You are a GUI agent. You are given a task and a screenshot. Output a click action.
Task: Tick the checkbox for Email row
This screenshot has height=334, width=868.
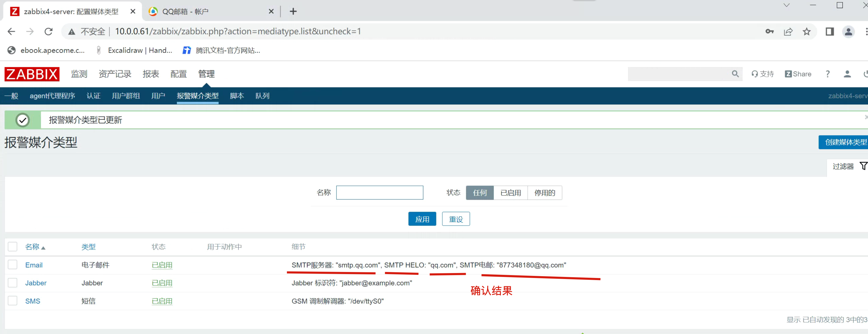coord(12,264)
